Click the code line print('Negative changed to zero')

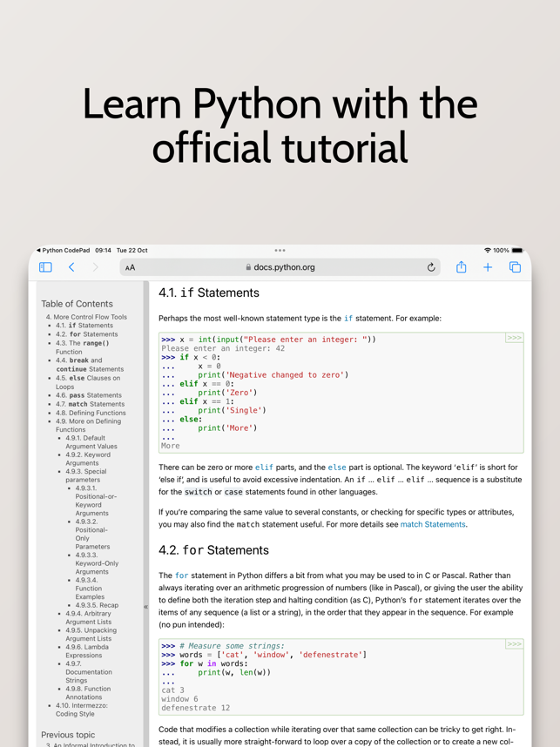(273, 375)
